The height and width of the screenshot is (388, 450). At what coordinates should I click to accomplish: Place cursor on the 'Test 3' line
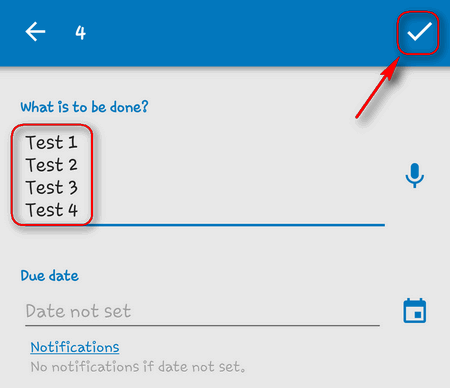click(x=51, y=188)
